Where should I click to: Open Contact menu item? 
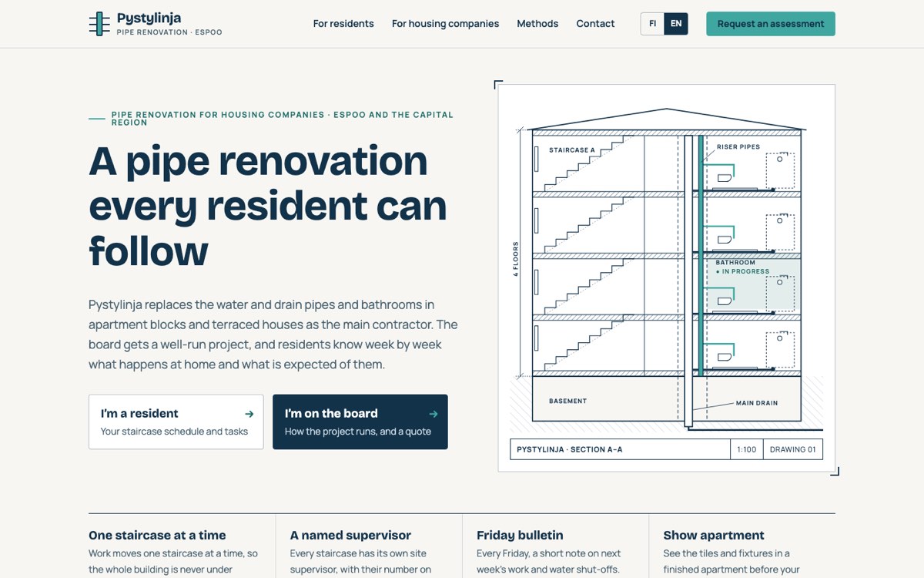pos(595,24)
